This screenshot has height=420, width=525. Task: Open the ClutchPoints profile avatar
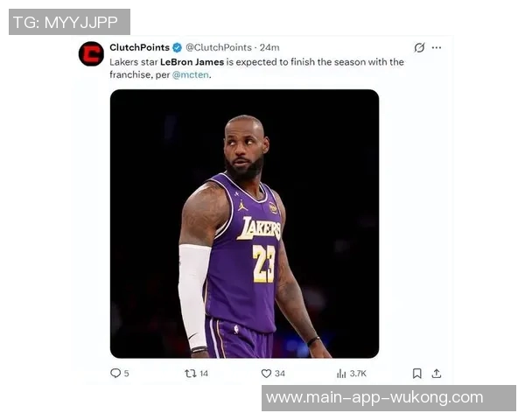[91, 54]
